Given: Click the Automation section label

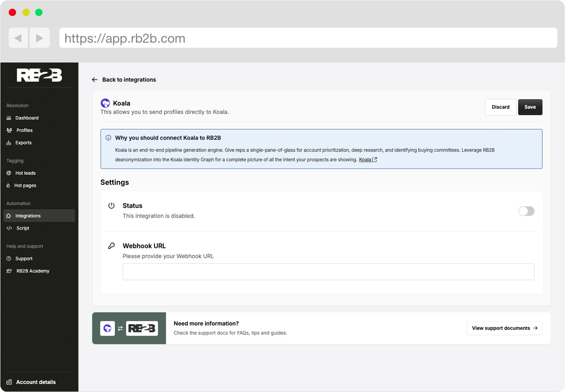Looking at the screenshot, I should pos(19,204).
